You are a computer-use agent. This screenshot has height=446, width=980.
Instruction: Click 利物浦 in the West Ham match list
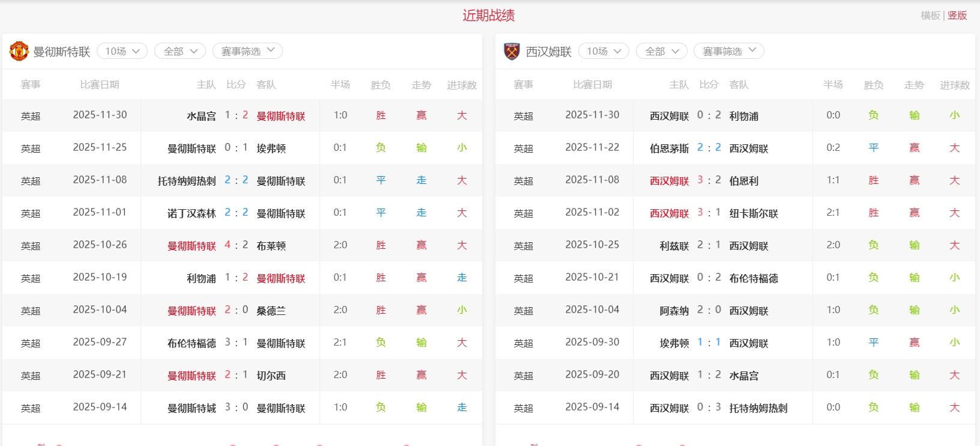(x=743, y=116)
